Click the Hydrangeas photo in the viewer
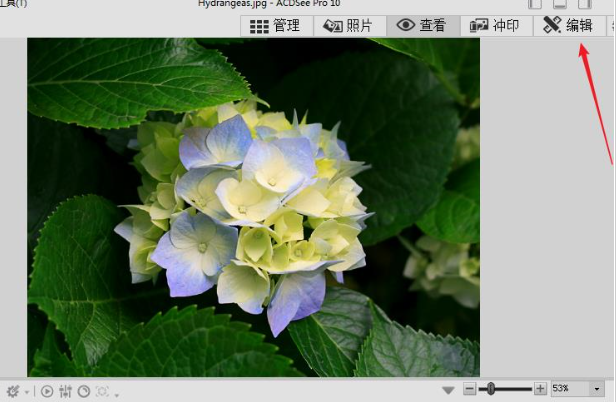This screenshot has height=402, width=616. [253, 207]
